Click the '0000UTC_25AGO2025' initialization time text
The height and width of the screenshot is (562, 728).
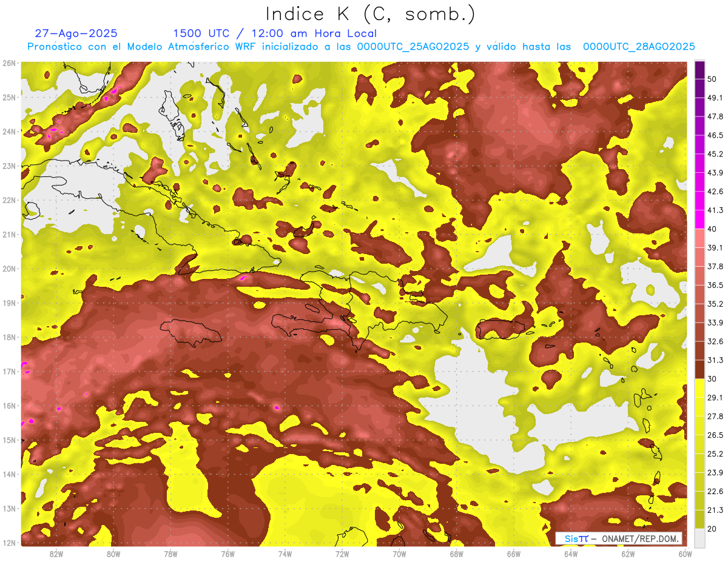[413, 47]
